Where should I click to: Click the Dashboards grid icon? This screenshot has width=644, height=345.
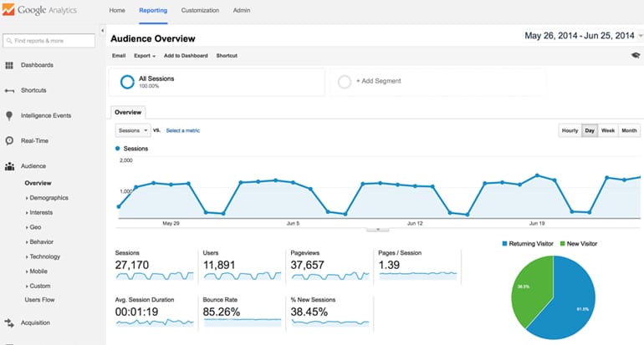9,65
